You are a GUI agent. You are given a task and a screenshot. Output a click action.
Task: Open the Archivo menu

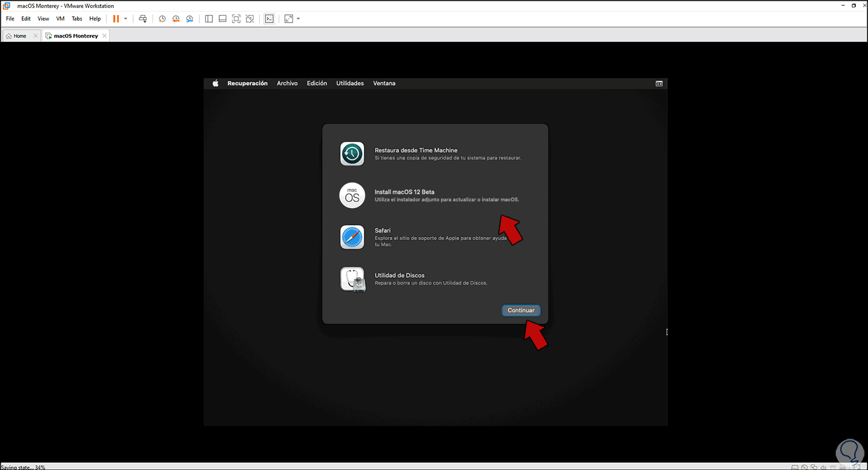(x=287, y=83)
